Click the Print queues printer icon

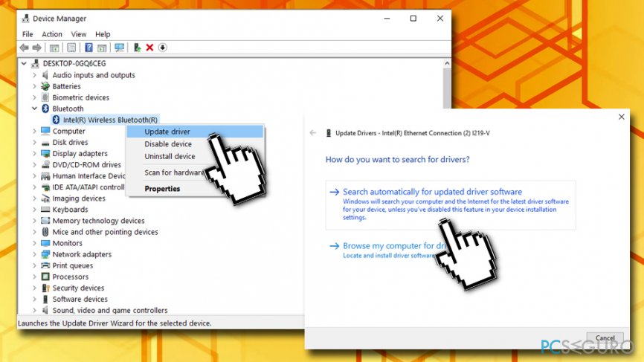pos(45,265)
